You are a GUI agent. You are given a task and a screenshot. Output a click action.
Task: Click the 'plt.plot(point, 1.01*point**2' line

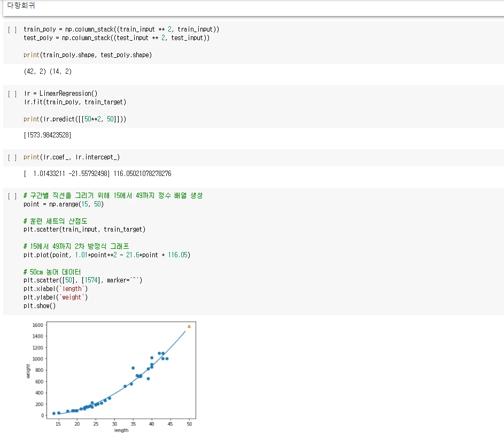pyautogui.click(x=107, y=255)
